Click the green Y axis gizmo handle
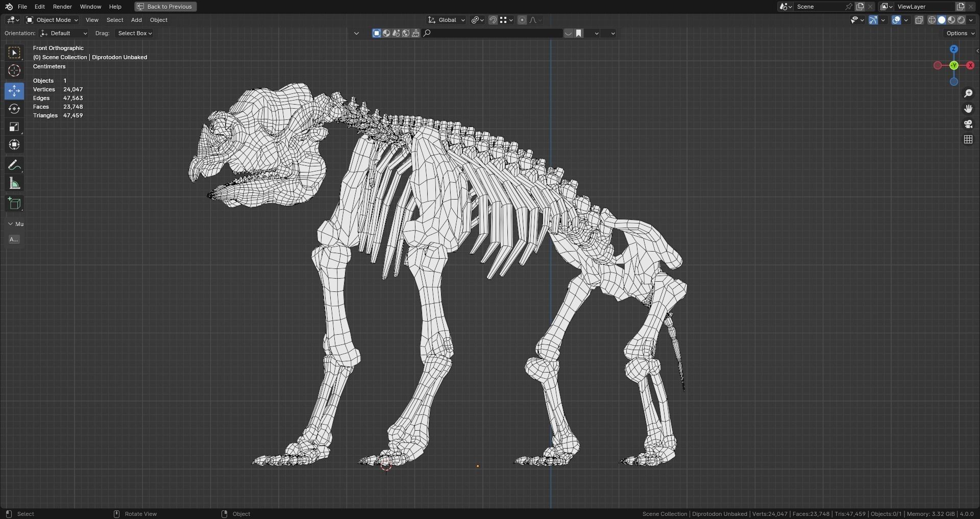 [x=954, y=65]
